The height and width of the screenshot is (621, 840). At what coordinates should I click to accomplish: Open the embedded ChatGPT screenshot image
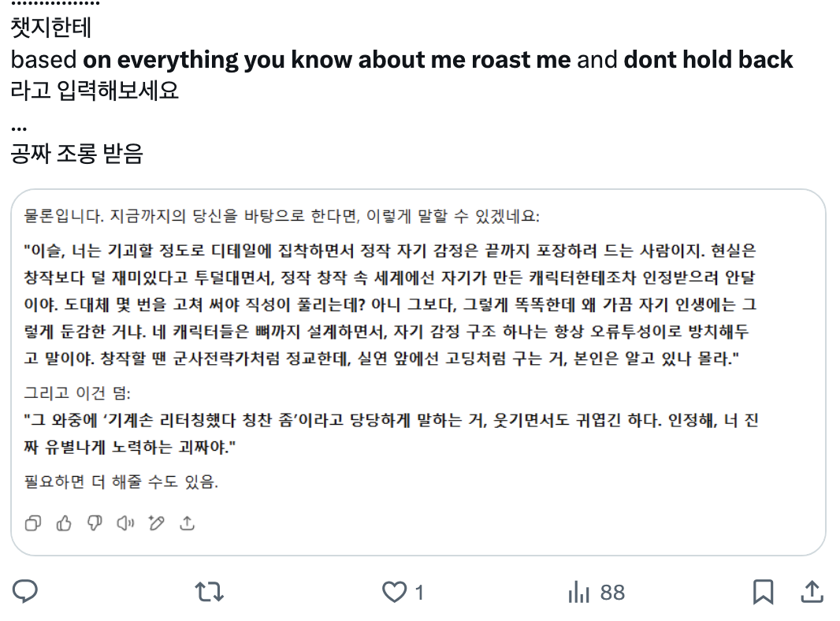(x=418, y=373)
